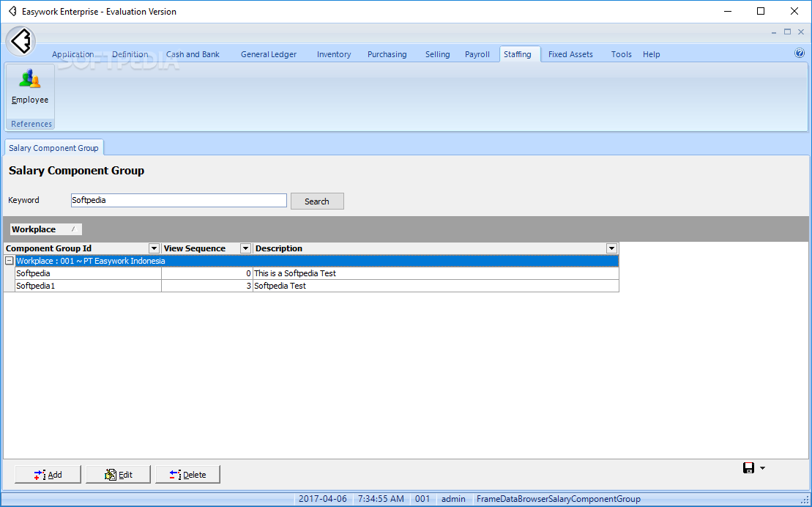
Task: Click the Edit button
Action: point(118,474)
